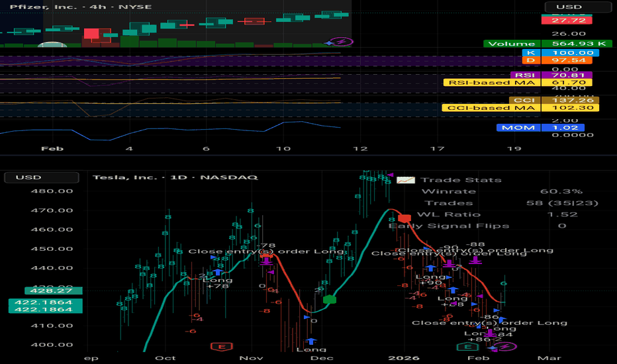Open USD currency selector on Tesla chart

click(x=41, y=177)
